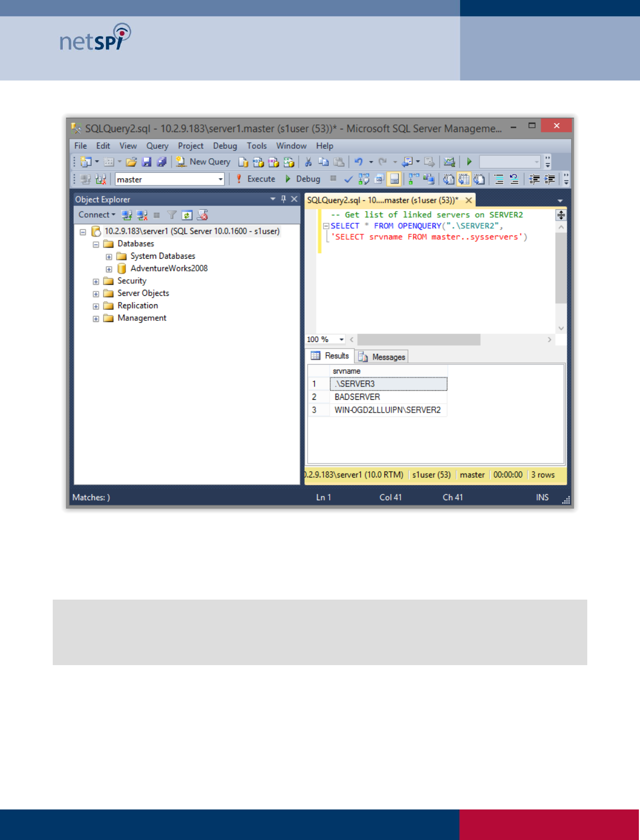Expand the Replication folder

pyautogui.click(x=95, y=306)
